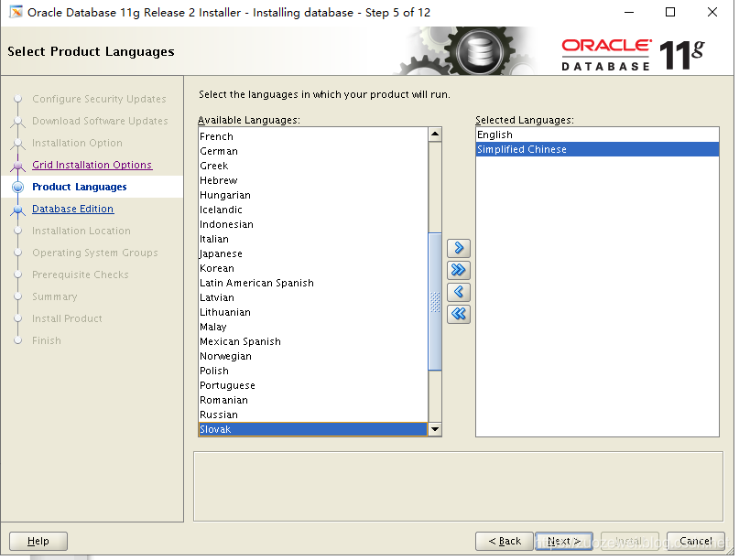Cancel the installation
Image resolution: width=739 pixels, height=560 pixels.
click(696, 541)
